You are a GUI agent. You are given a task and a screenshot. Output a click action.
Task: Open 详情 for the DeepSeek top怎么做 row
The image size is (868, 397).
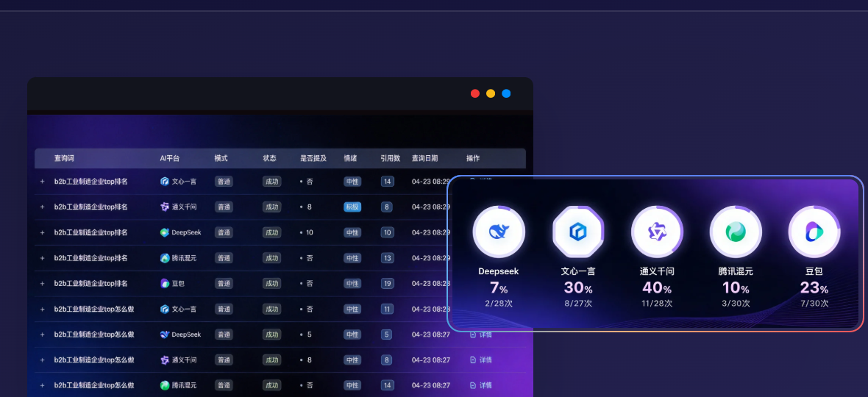[x=480, y=335]
